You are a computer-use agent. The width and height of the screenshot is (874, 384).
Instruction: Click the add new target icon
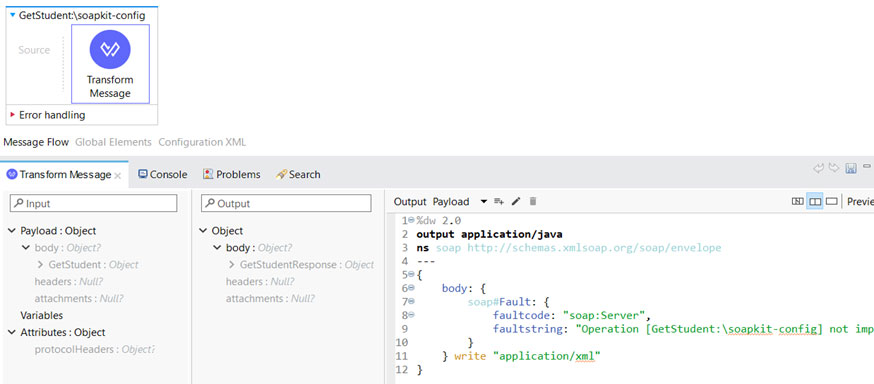(x=499, y=201)
